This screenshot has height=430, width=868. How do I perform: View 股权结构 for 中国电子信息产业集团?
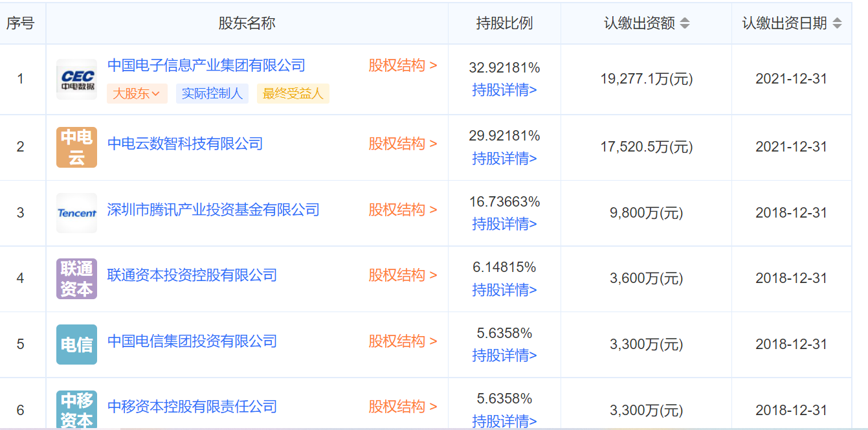tap(403, 65)
